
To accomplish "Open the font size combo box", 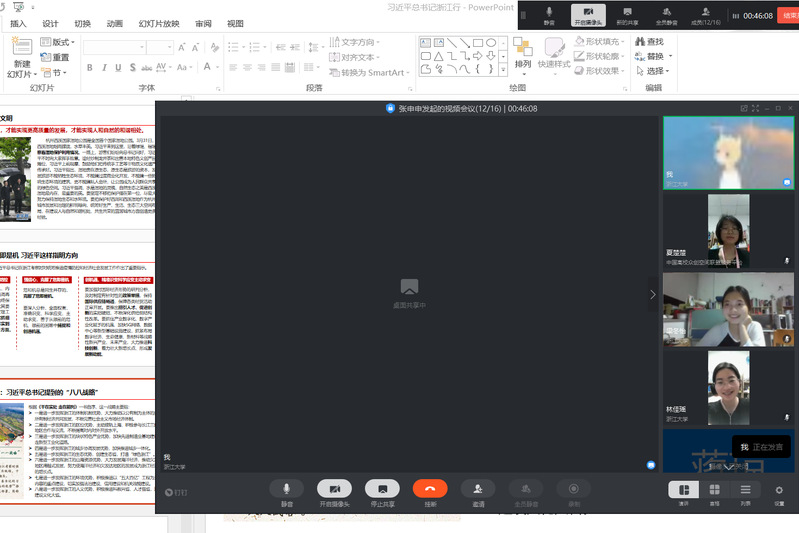I will pyautogui.click(x=160, y=47).
